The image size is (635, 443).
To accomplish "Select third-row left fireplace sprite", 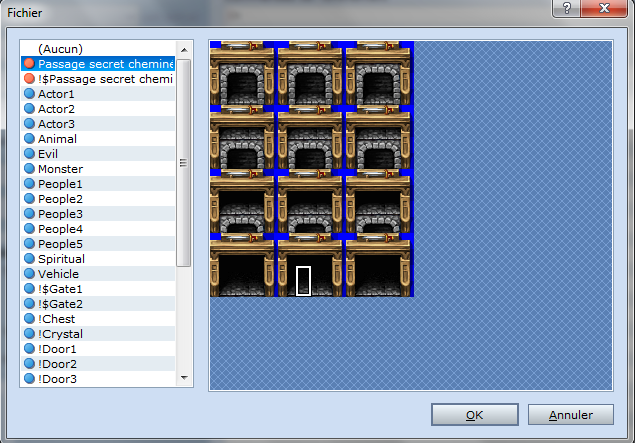I will pos(242,201).
